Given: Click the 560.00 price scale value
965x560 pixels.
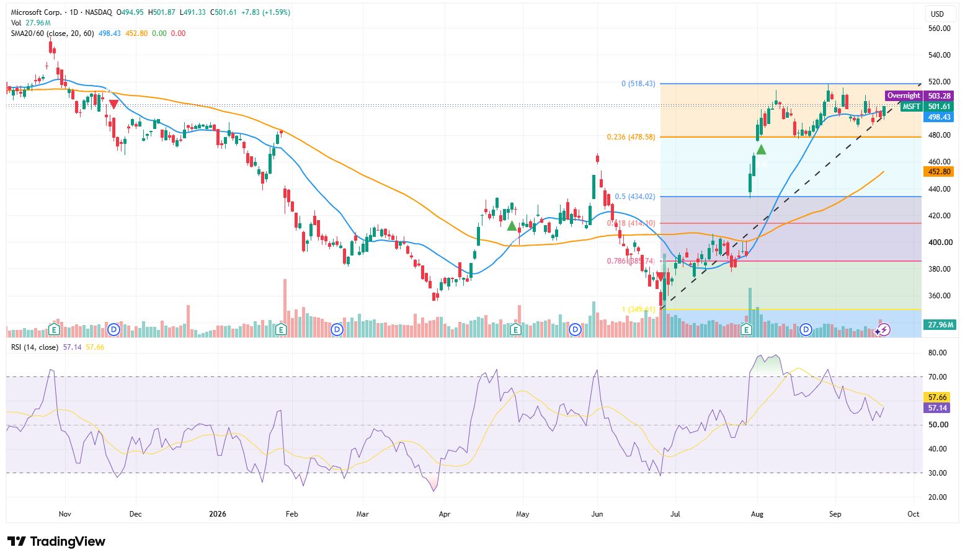Looking at the screenshot, I should tap(940, 29).
